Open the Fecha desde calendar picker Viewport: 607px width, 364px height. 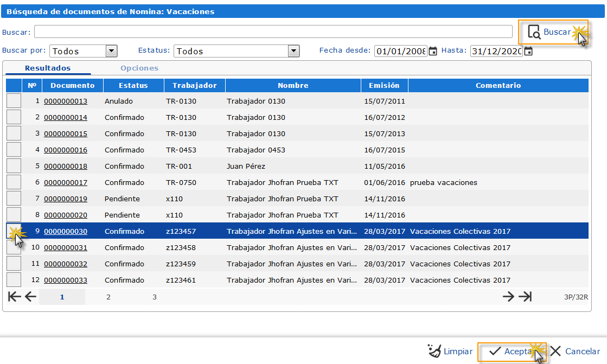tap(433, 51)
